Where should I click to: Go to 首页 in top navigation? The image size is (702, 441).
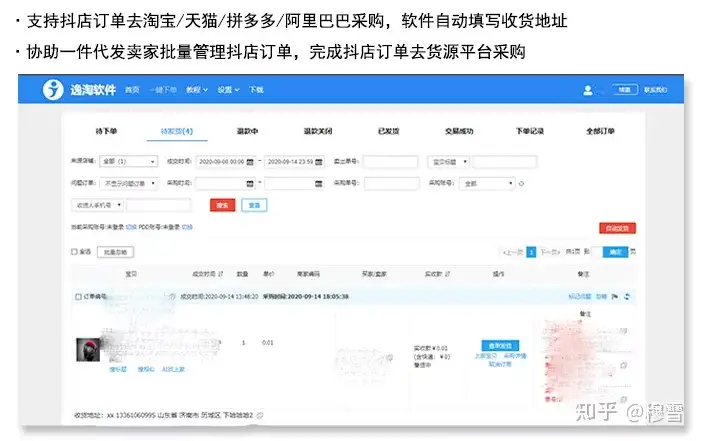tap(132, 90)
